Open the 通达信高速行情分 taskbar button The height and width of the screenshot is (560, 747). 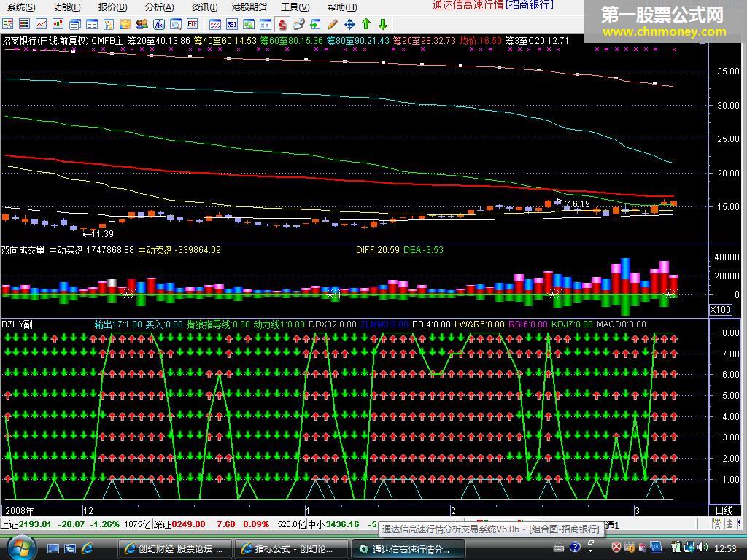click(x=408, y=549)
